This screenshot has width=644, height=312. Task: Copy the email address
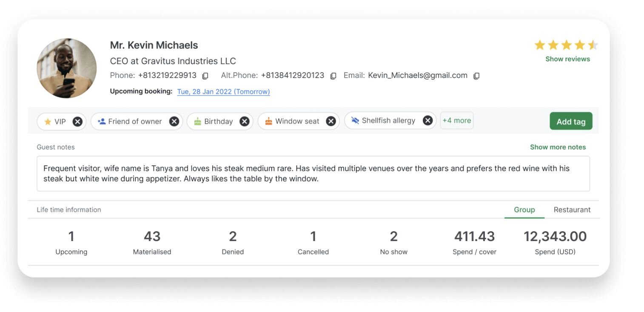(476, 76)
